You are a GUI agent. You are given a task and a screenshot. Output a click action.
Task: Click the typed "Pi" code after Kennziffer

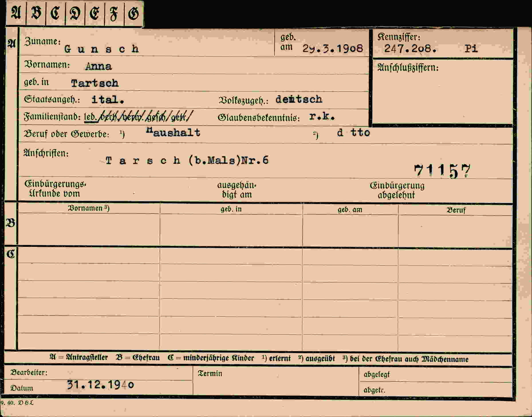(471, 49)
